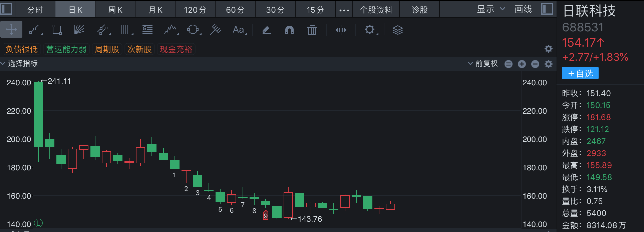Open the 前复权 adjustment dropdown
This screenshot has width=644, height=232.
click(x=482, y=63)
